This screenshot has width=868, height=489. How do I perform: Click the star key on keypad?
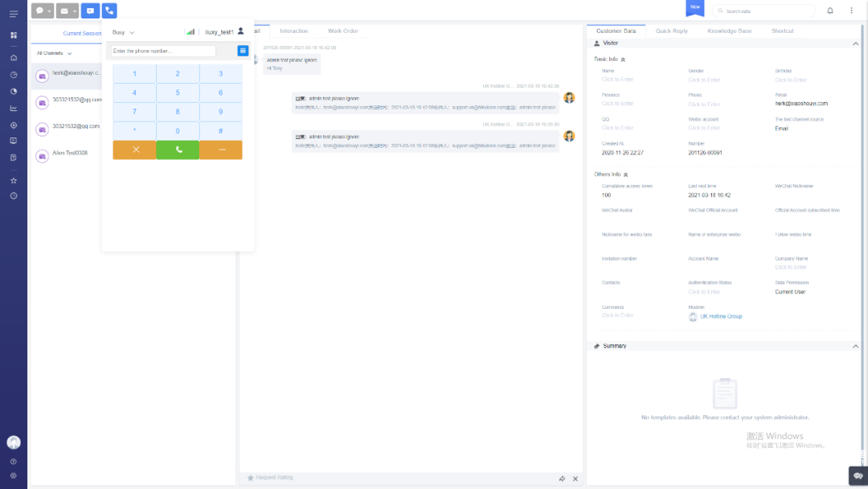tap(134, 131)
